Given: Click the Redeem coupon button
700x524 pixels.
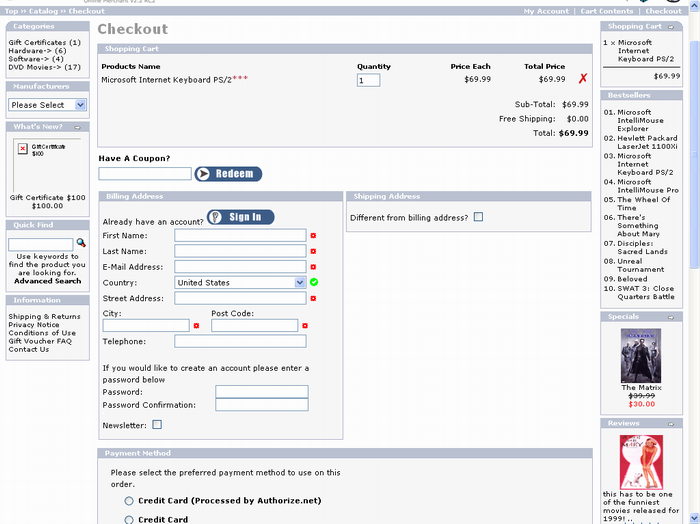Looking at the screenshot, I should [x=228, y=174].
